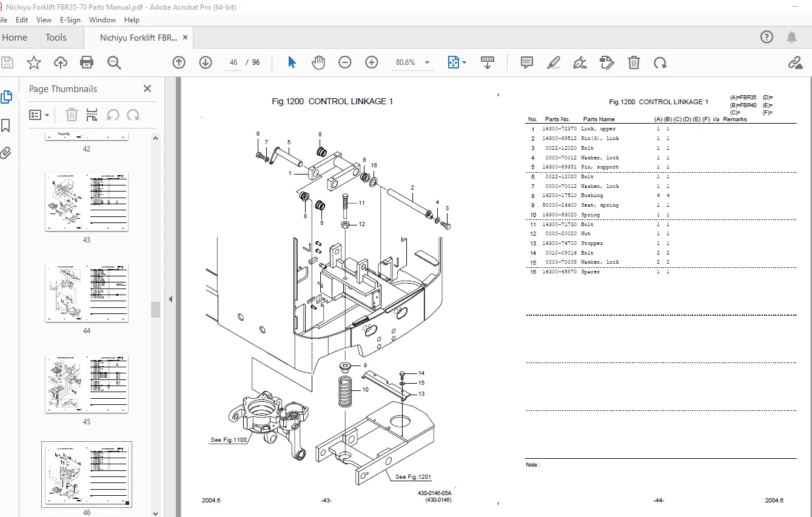Close the Page Thumbnails panel

147,88
